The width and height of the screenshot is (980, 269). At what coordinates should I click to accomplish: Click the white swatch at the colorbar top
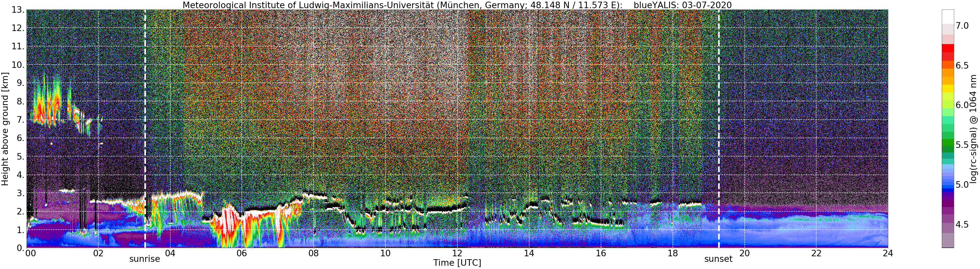point(948,17)
